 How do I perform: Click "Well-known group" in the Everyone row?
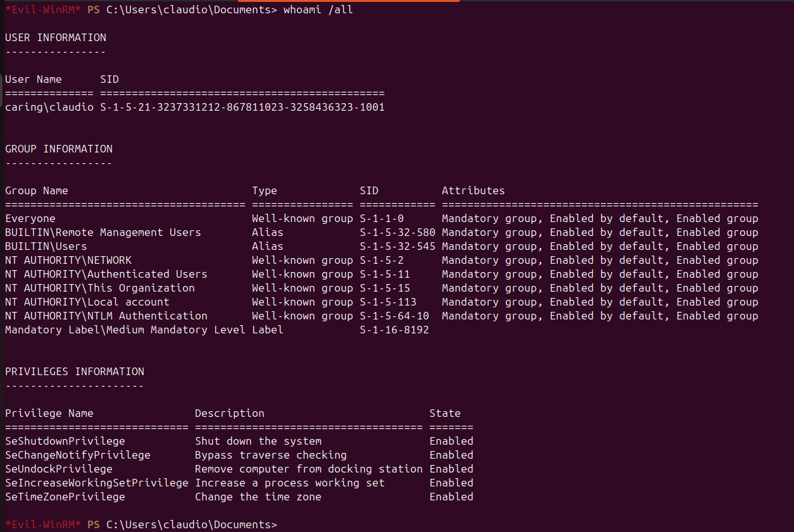303,219
